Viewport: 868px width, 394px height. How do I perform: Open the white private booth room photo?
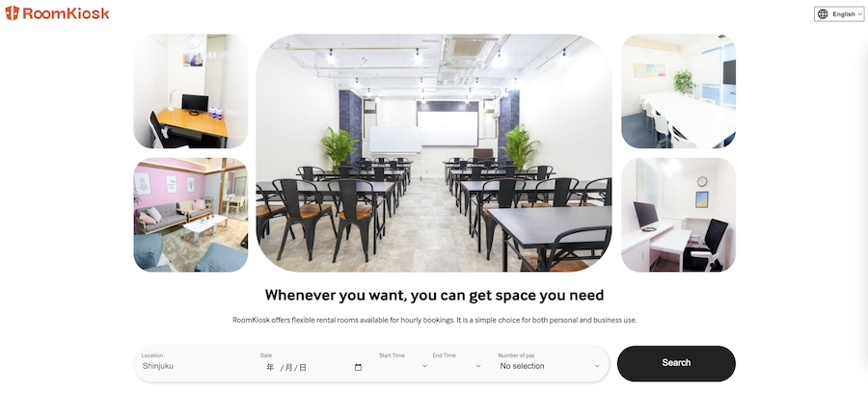tap(678, 215)
